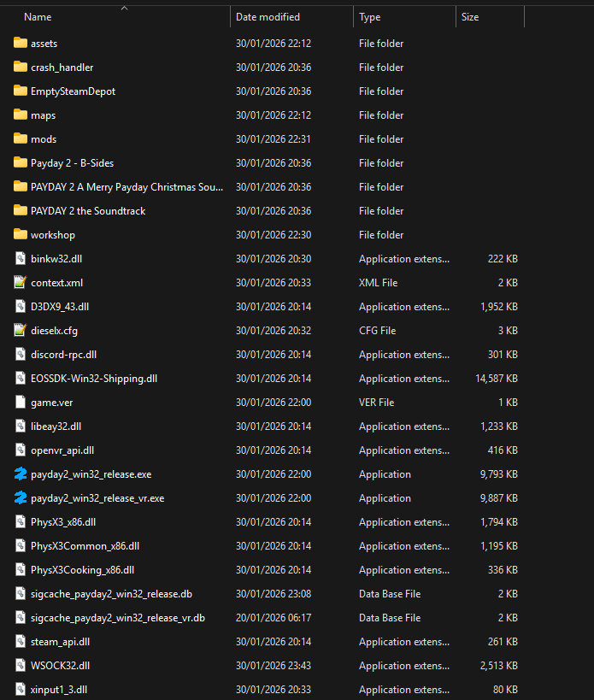Image resolution: width=594 pixels, height=700 pixels.
Task: Click the sort direction arrow above Name
Action: (x=124, y=8)
